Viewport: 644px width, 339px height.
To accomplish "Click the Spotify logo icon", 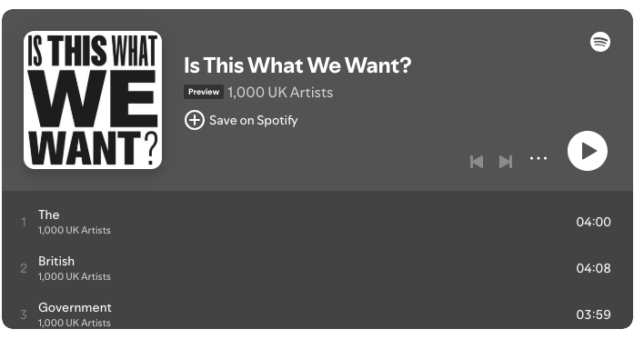I will click(x=600, y=42).
